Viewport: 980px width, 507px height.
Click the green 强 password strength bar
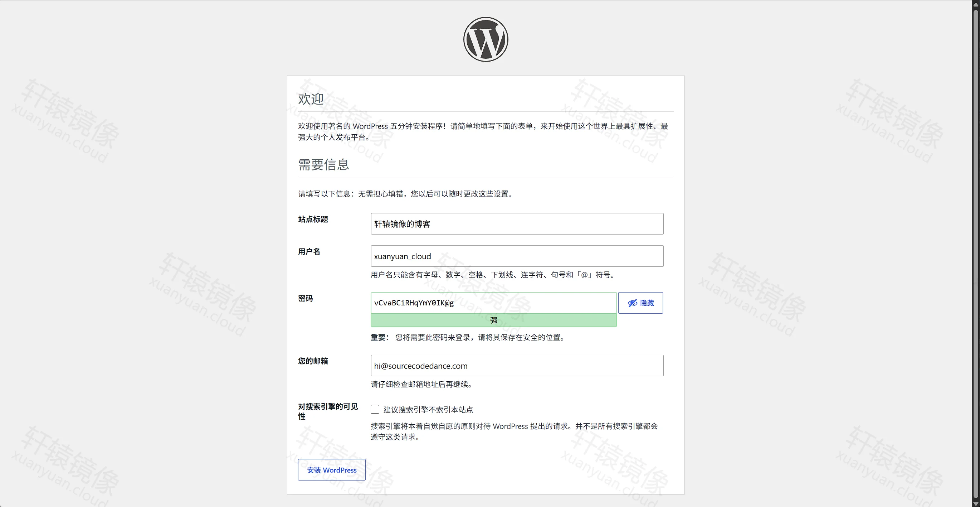pos(493,320)
